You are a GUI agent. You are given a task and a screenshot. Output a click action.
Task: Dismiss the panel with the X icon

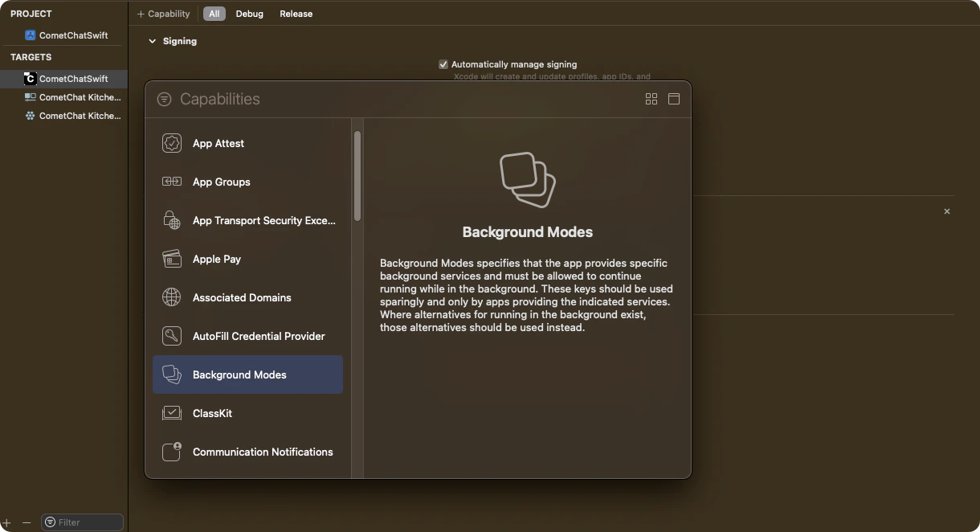(947, 211)
